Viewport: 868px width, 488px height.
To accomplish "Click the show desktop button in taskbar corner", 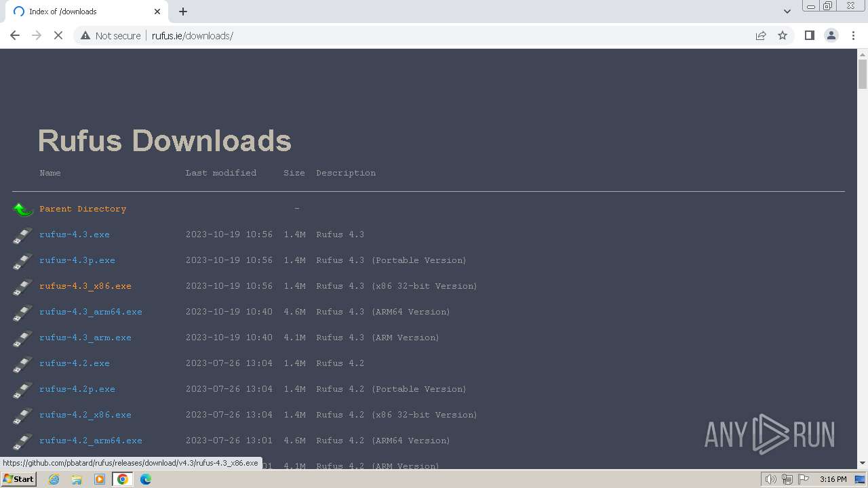I will point(860,479).
